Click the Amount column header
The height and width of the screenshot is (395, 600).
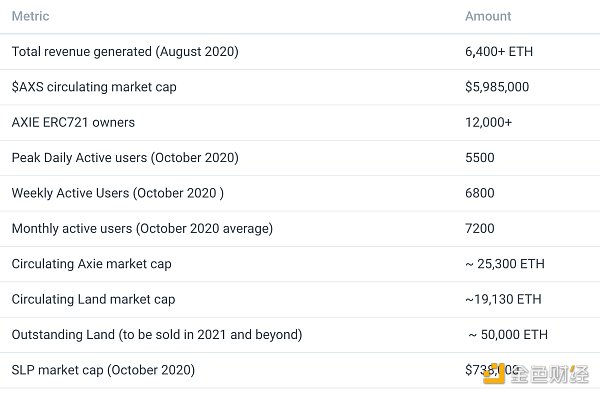[x=488, y=16]
